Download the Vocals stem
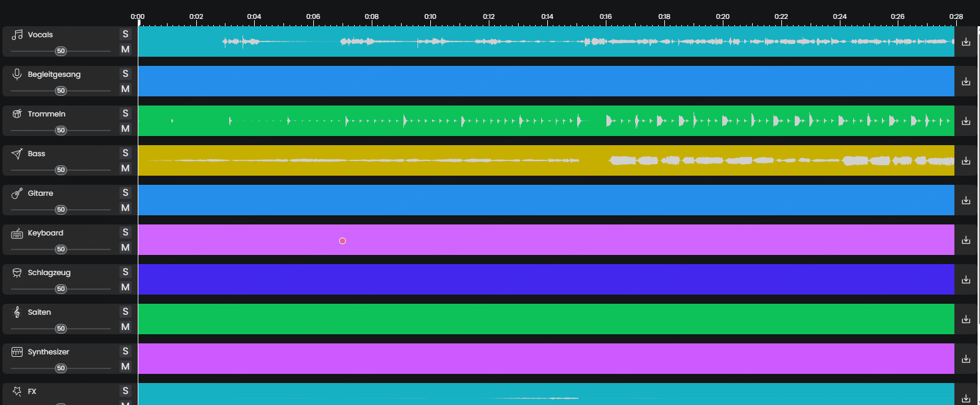Screen dimensions: 980x405 pyautogui.click(x=966, y=41)
